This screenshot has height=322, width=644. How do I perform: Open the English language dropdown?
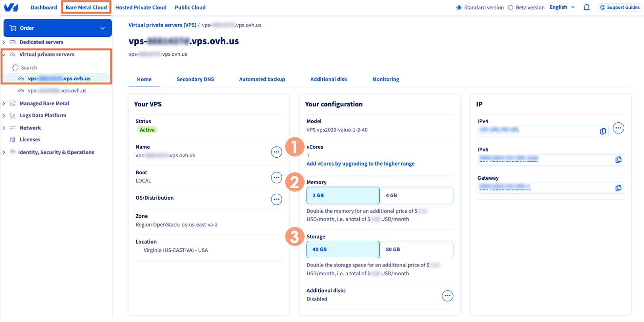click(x=562, y=7)
